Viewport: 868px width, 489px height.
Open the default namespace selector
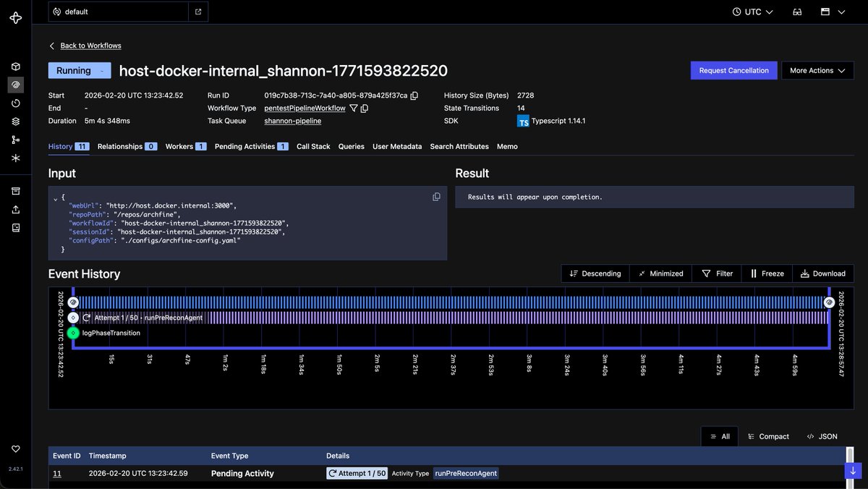click(x=119, y=12)
